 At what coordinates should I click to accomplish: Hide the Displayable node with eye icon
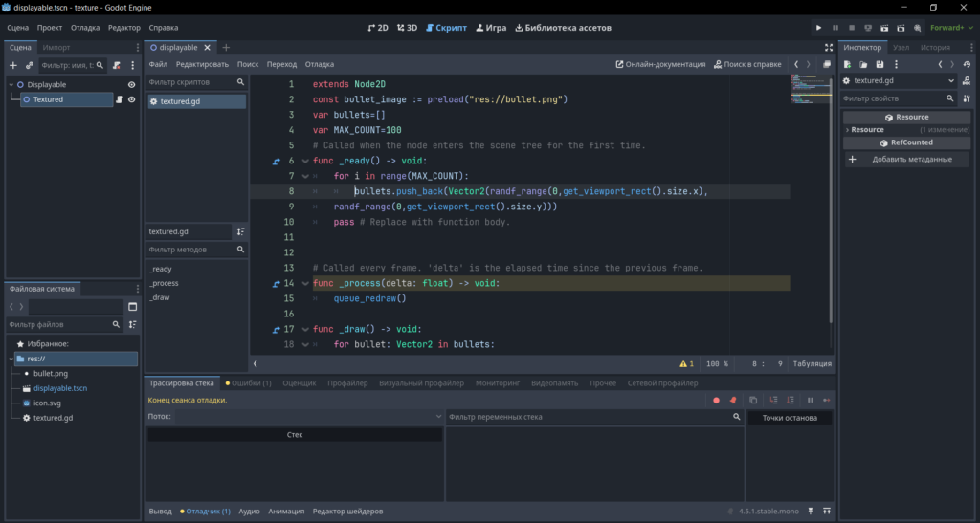(132, 85)
